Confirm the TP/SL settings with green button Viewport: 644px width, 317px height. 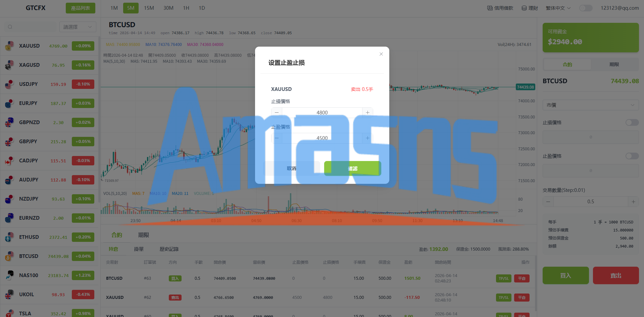tap(352, 168)
